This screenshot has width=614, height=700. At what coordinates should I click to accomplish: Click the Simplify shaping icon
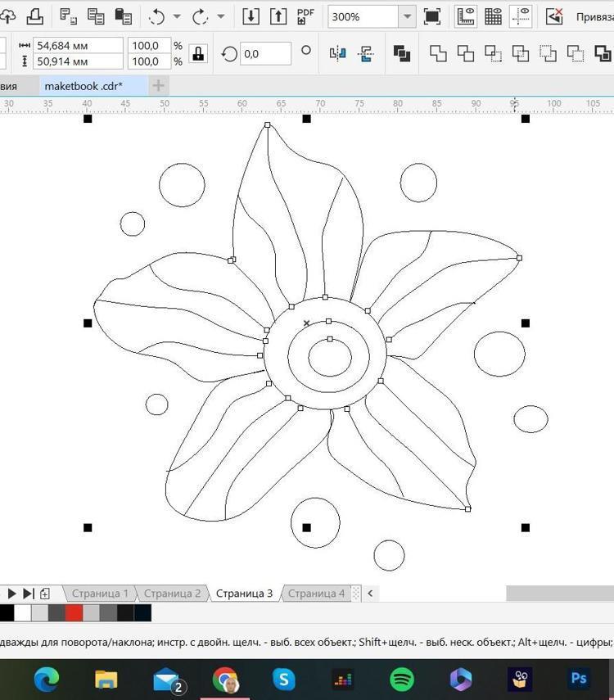pyautogui.click(x=521, y=53)
